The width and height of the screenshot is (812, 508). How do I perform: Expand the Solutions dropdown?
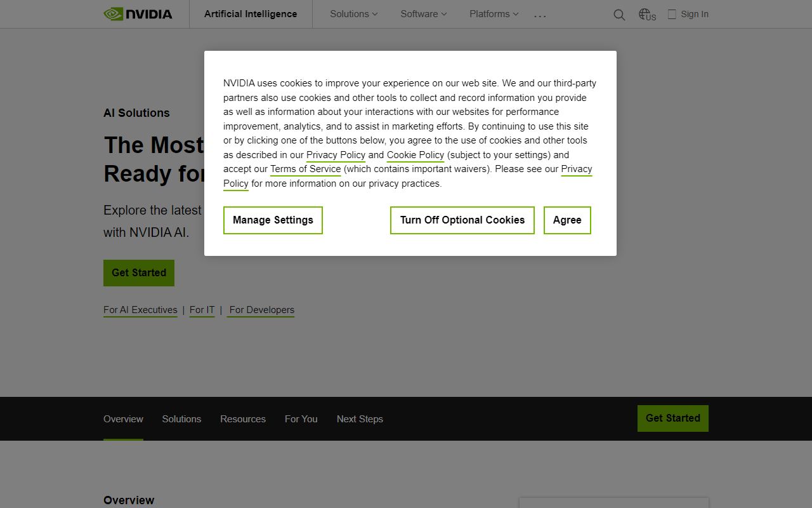point(353,13)
